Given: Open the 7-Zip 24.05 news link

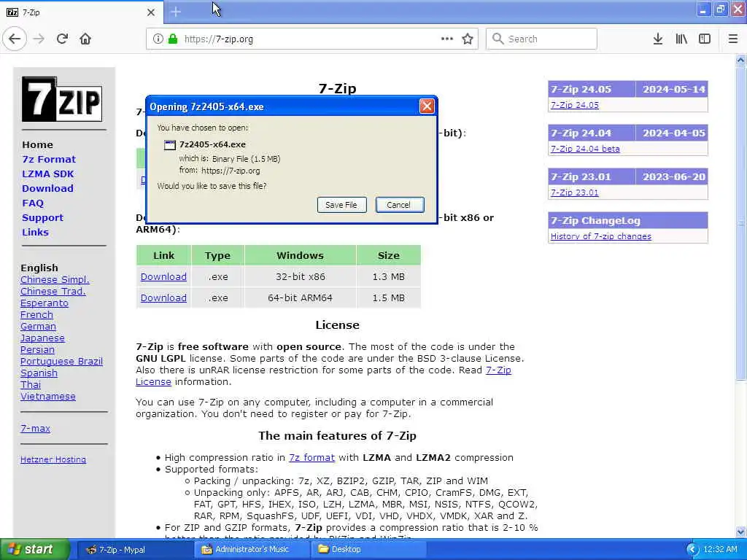Looking at the screenshot, I should [x=575, y=105].
